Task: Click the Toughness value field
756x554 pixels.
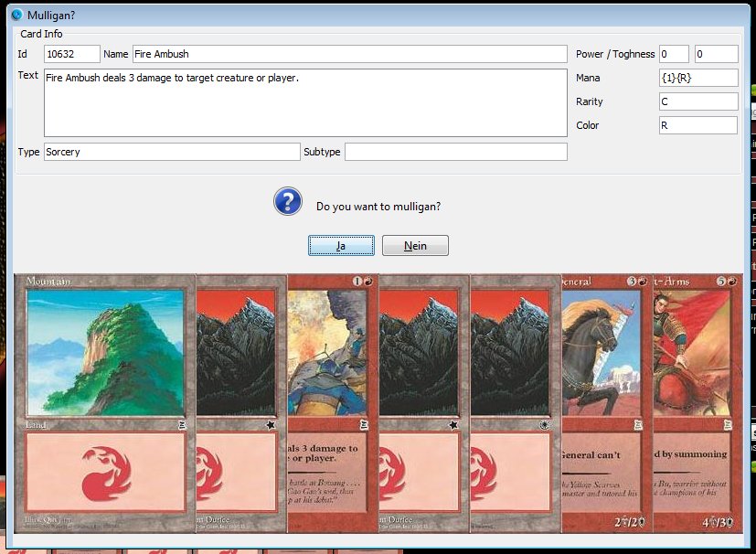Action: [x=716, y=54]
